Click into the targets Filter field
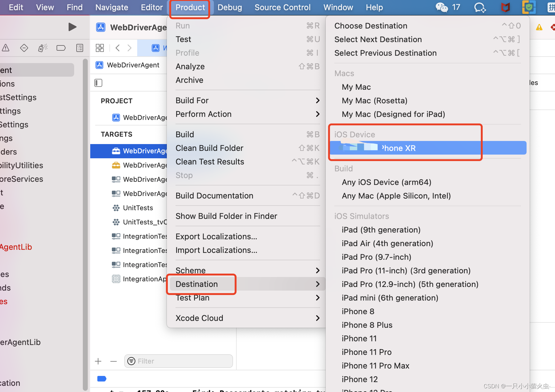555x392 pixels. click(x=178, y=361)
